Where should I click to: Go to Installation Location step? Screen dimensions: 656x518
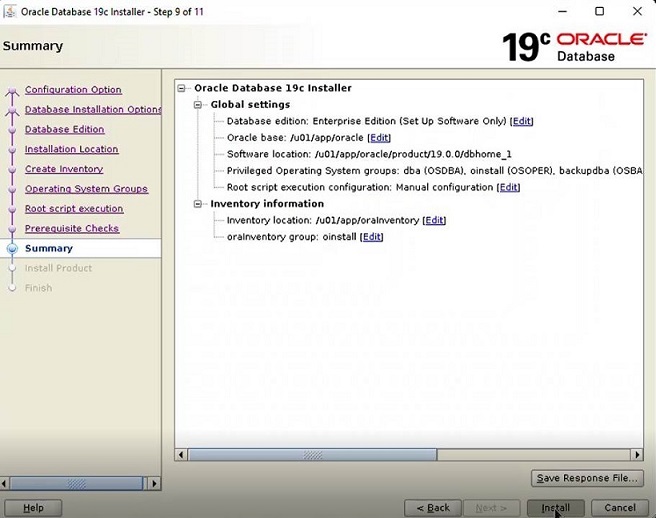point(72,149)
